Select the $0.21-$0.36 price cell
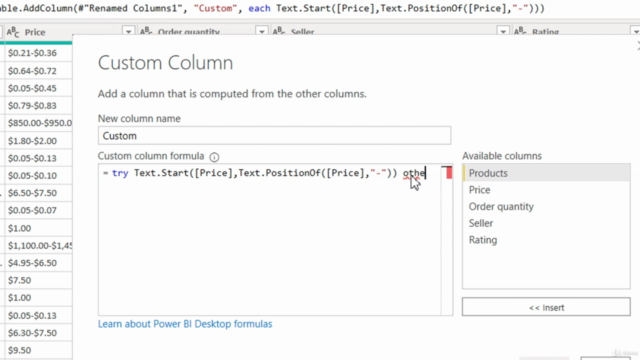 tap(38, 53)
